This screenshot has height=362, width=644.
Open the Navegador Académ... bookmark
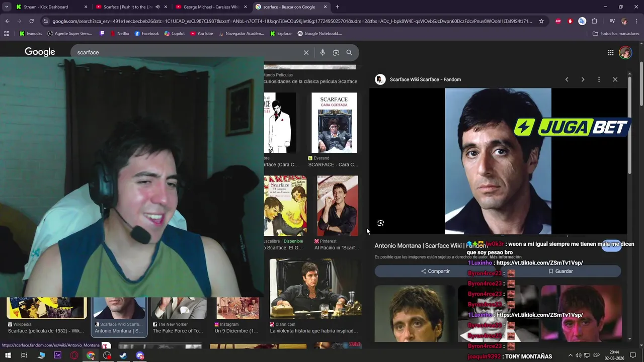(x=241, y=34)
